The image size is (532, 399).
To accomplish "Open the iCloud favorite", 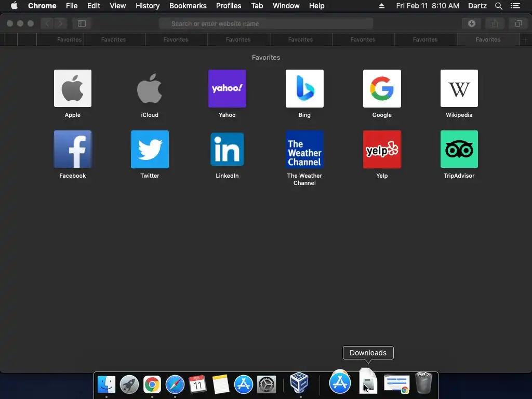I will tap(150, 88).
